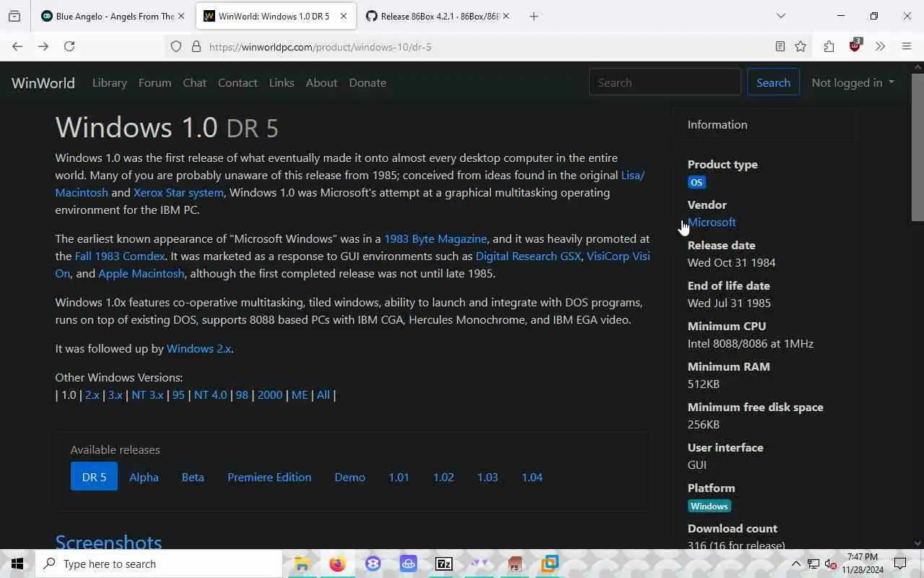Viewport: 924px width, 578px height.
Task: Open the Microsoft vendor link
Action: [712, 222]
